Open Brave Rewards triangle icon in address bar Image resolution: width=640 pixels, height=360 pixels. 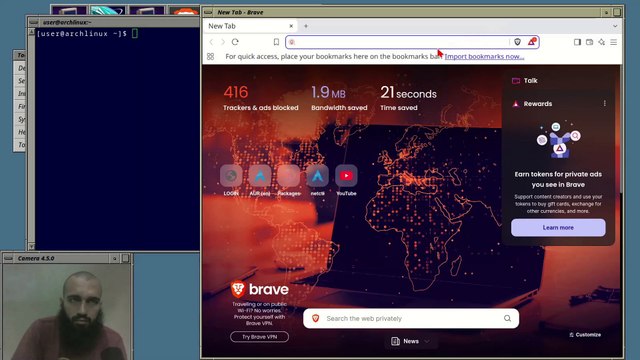pos(531,42)
